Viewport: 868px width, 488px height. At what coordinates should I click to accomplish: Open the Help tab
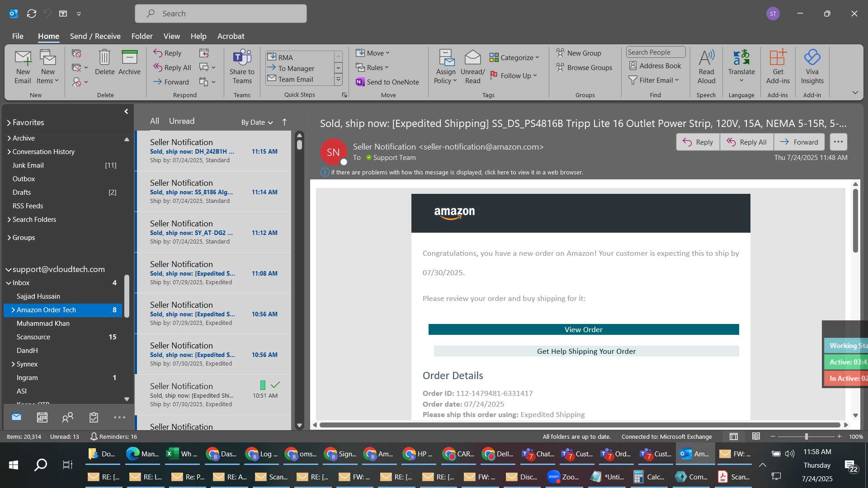pyautogui.click(x=198, y=36)
